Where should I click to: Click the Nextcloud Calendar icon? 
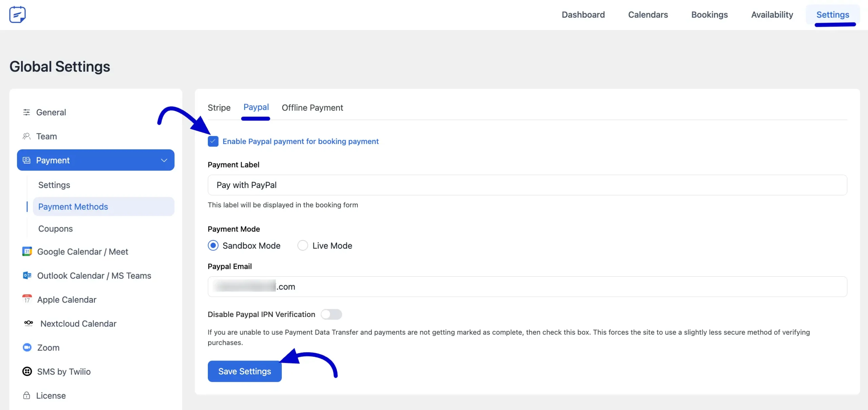(28, 323)
